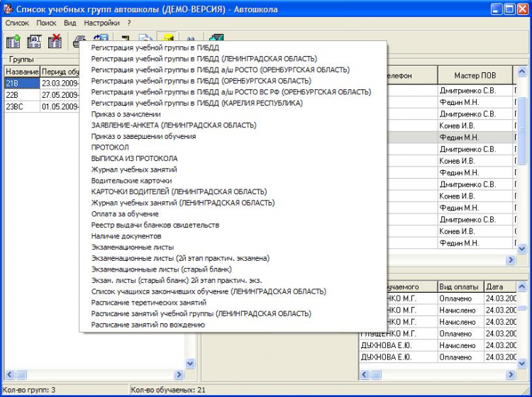Click the scroll-up arrow of the payments table
The image size is (532, 397).
tap(523, 286)
